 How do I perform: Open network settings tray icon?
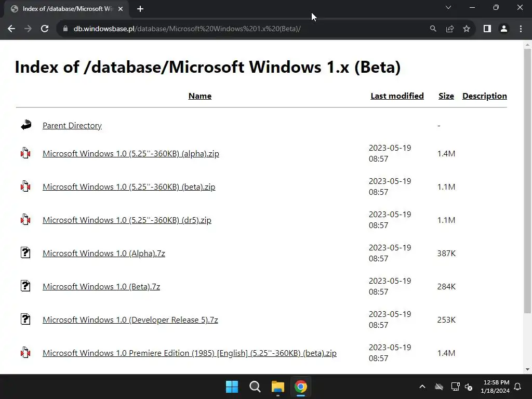tap(455, 387)
